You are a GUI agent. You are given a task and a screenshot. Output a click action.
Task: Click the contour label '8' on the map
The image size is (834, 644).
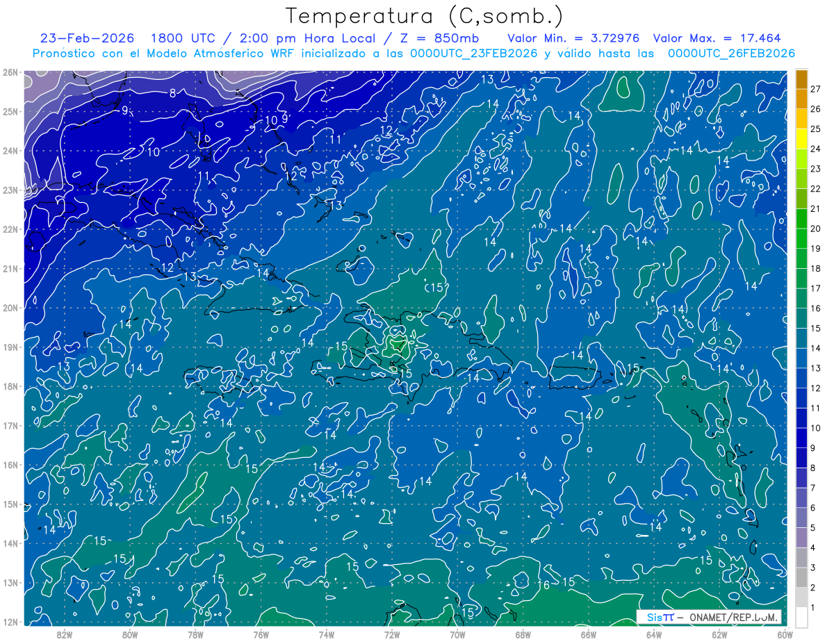172,93
